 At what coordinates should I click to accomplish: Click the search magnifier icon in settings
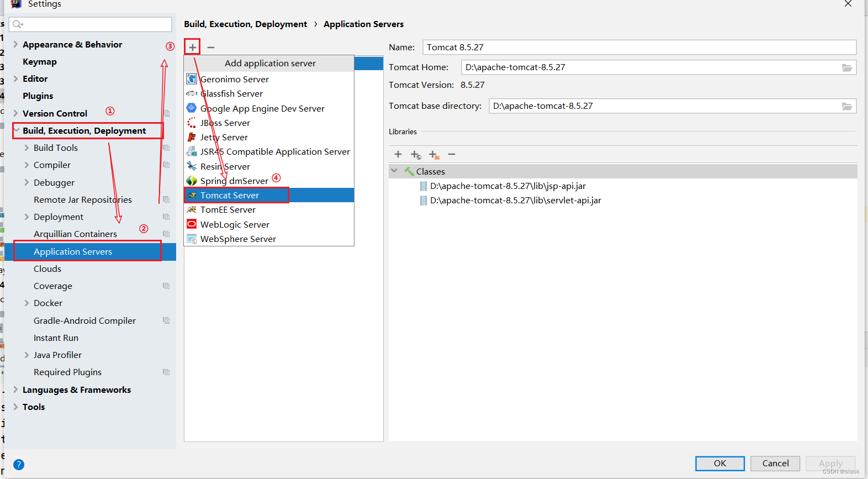point(18,24)
